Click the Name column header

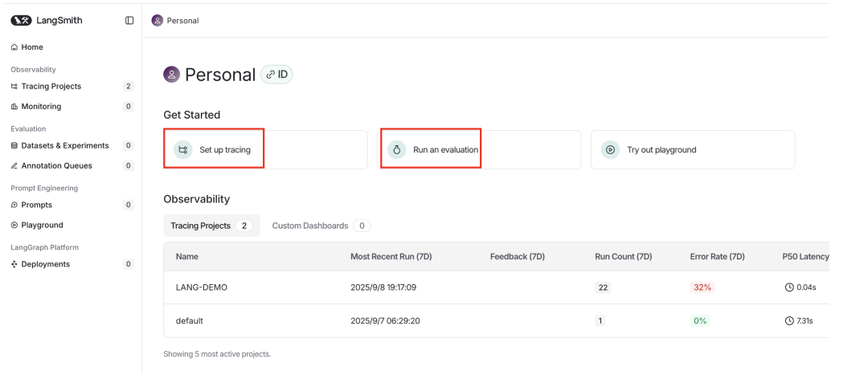tap(187, 257)
